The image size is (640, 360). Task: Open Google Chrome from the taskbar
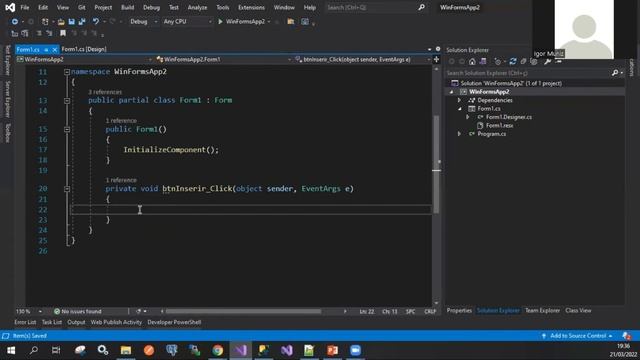pyautogui.click(x=218, y=350)
